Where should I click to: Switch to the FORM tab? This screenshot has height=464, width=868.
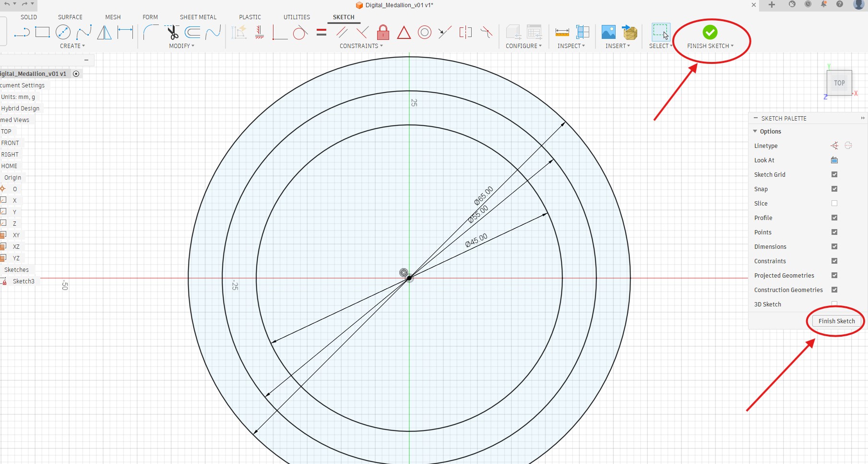[x=150, y=17]
